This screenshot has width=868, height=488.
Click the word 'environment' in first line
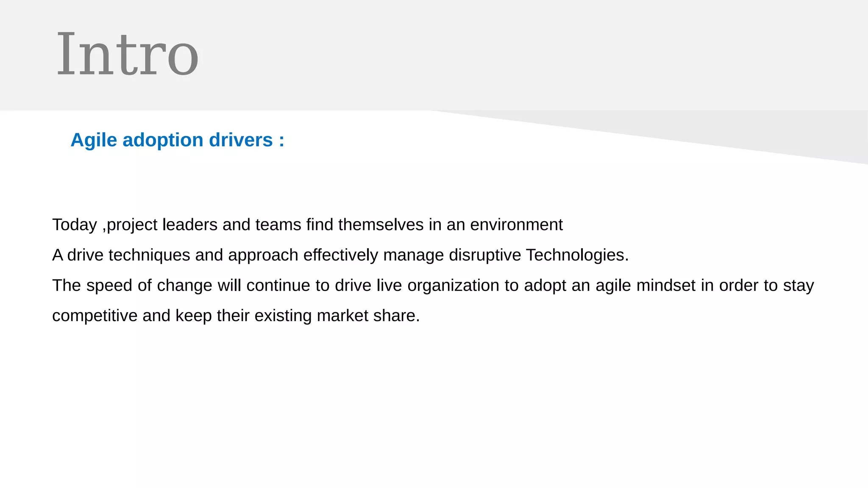point(516,225)
